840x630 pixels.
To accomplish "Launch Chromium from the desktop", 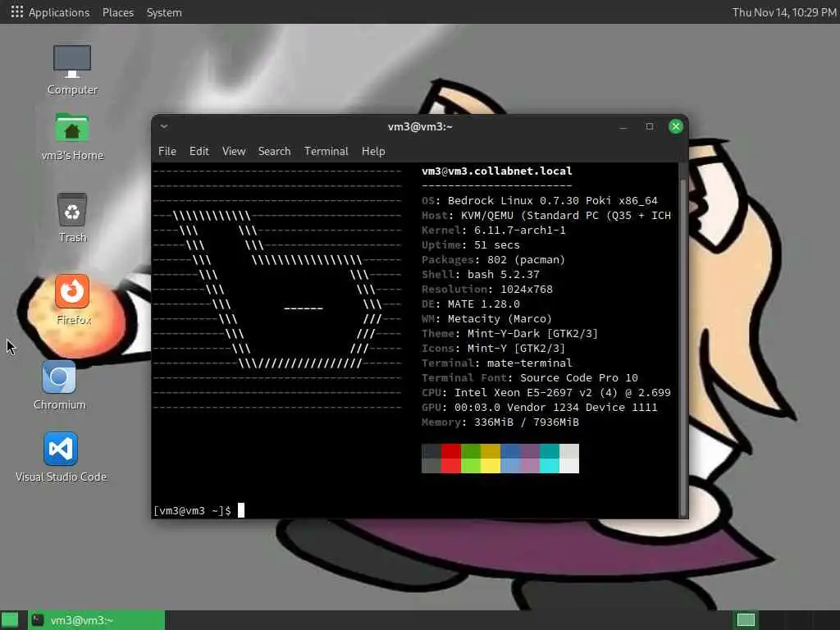I will tap(59, 377).
